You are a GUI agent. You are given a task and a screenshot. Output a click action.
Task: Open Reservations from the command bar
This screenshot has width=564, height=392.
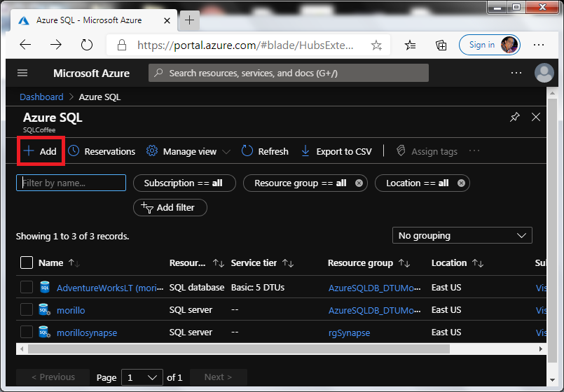pyautogui.click(x=102, y=151)
